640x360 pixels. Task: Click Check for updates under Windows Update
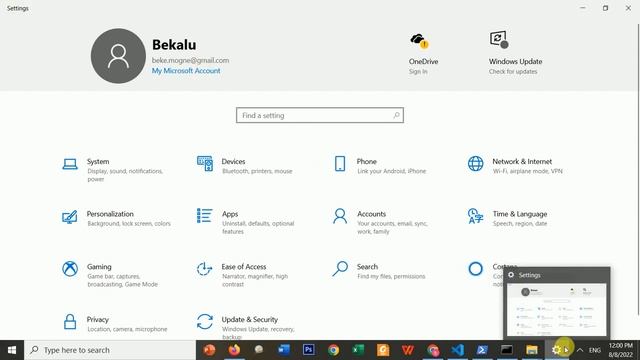[x=513, y=71]
